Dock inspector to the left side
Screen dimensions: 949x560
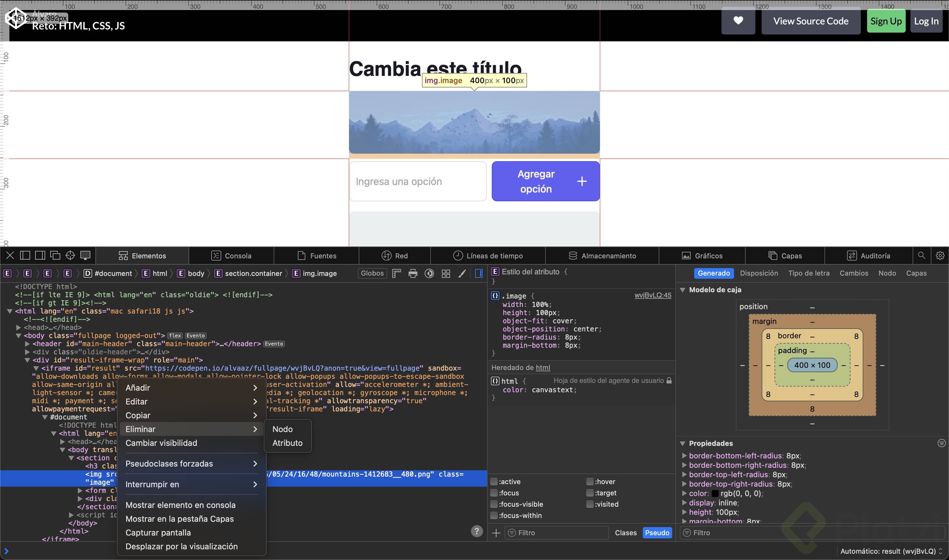[25, 256]
